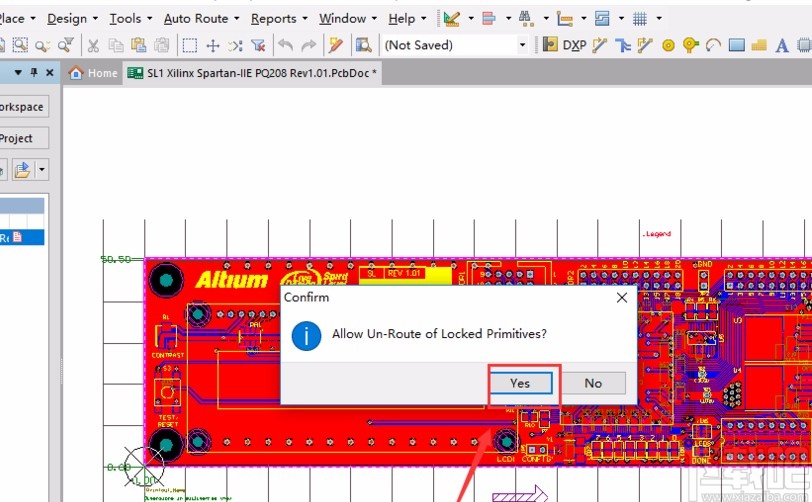Switch to the Home tab

pos(93,73)
